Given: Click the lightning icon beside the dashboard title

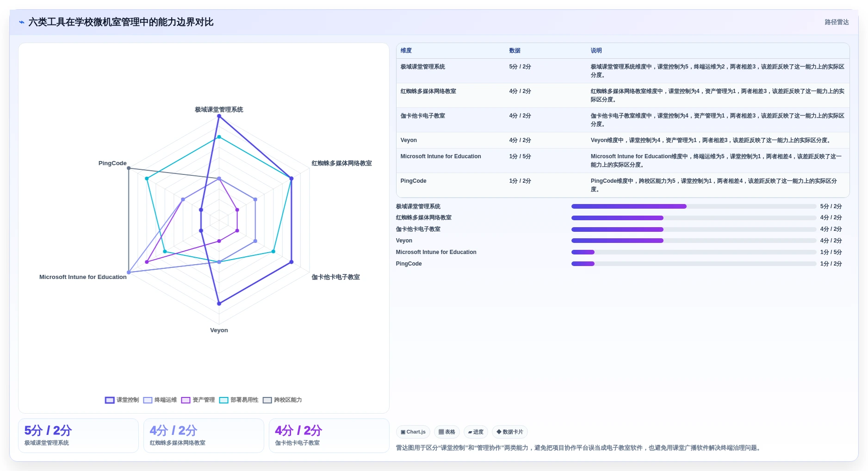Looking at the screenshot, I should (22, 22).
